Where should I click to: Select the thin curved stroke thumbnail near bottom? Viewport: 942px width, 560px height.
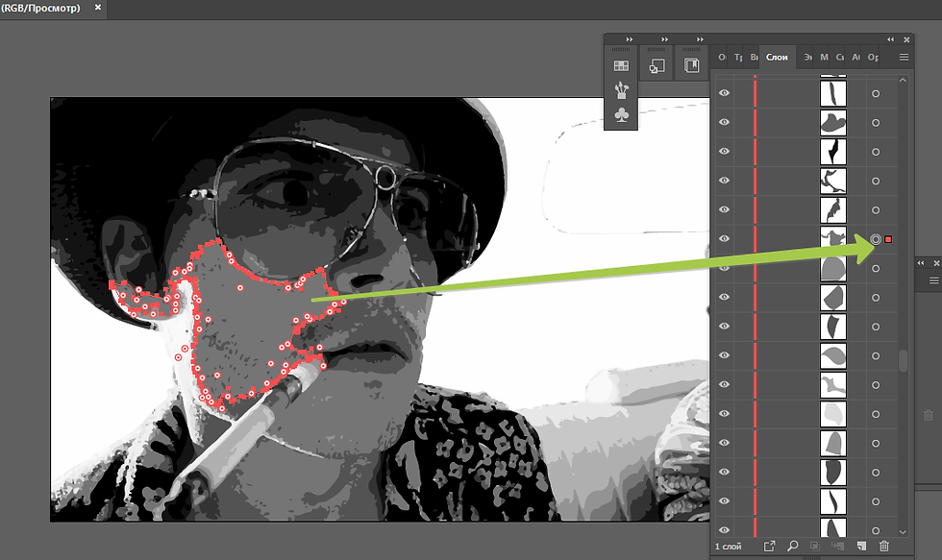click(833, 501)
